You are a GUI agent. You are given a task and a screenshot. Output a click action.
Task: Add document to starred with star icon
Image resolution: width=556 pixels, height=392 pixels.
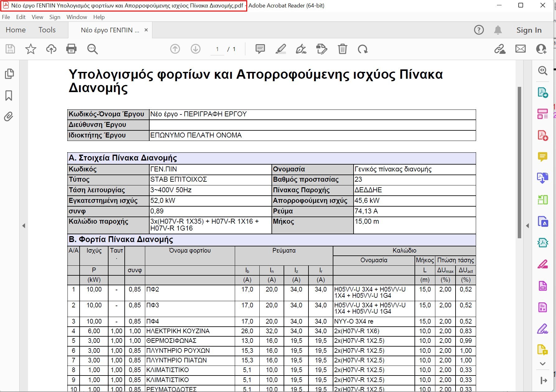[31, 49]
